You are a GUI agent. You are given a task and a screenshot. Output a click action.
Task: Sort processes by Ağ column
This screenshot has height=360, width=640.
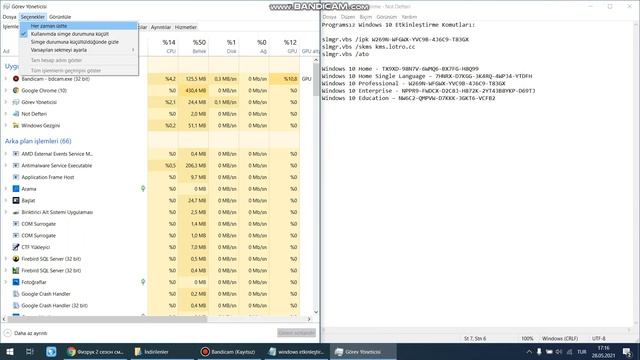pos(254,46)
